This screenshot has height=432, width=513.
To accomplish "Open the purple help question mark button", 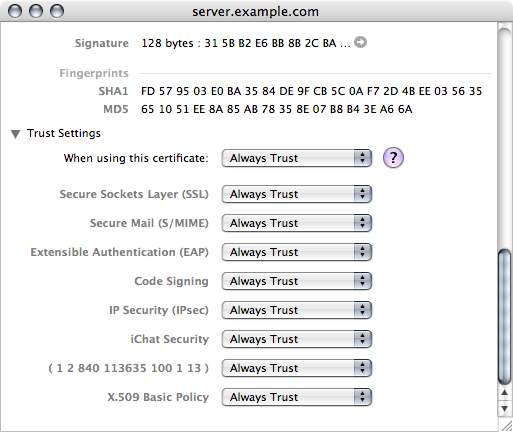I will tap(393, 157).
